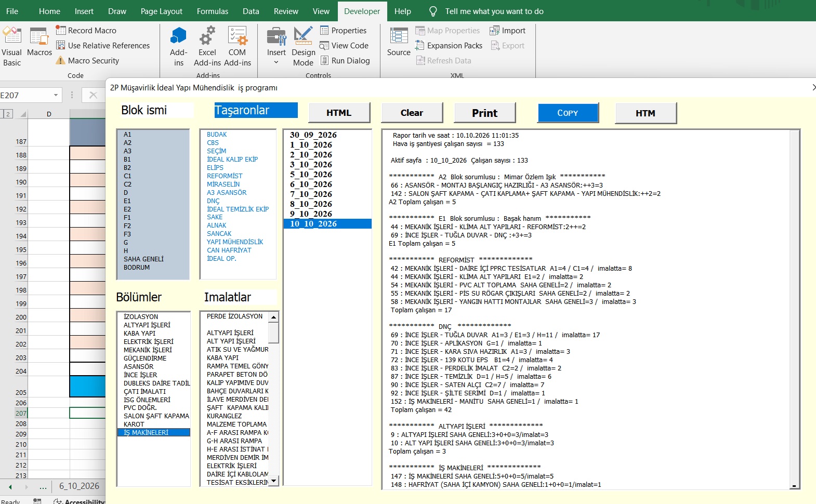This screenshot has width=816, height=504.
Task: Start Record Macro
Action: [86, 30]
